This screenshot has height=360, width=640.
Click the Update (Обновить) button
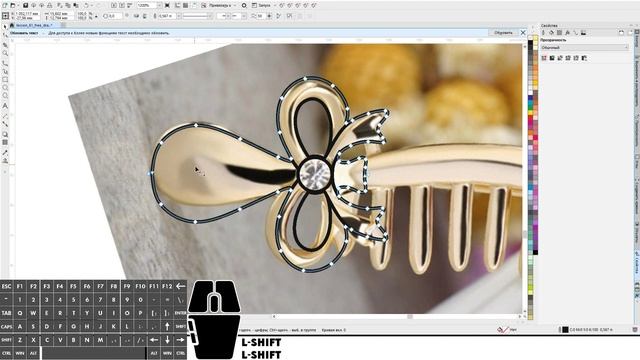click(503, 33)
